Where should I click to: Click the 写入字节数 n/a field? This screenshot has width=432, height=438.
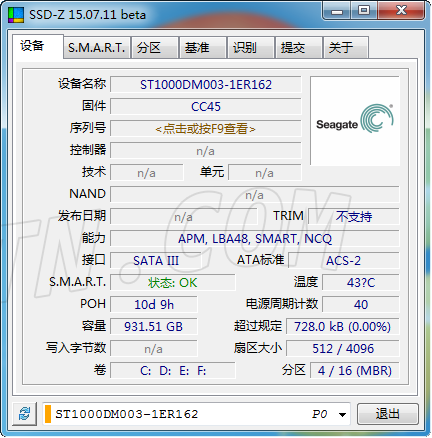click(154, 349)
